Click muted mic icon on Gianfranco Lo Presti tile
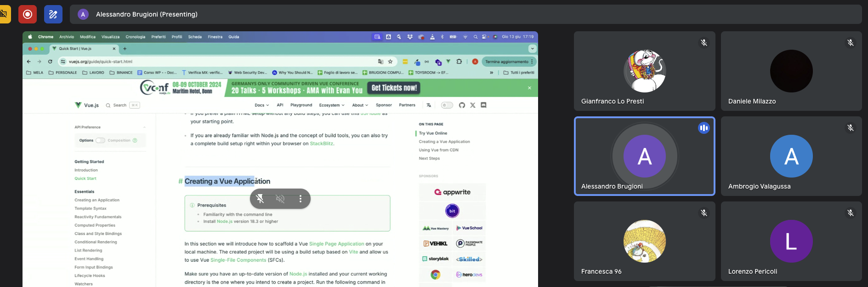The height and width of the screenshot is (287, 868). point(703,43)
